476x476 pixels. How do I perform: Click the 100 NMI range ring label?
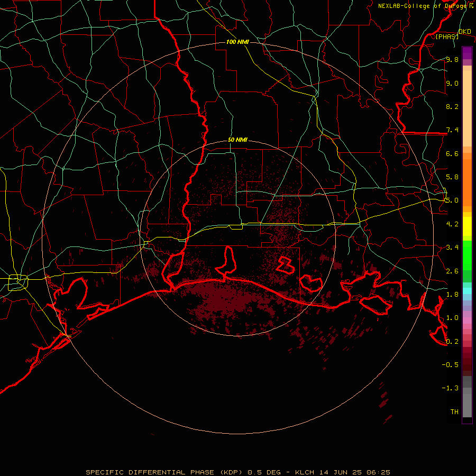coord(237,42)
